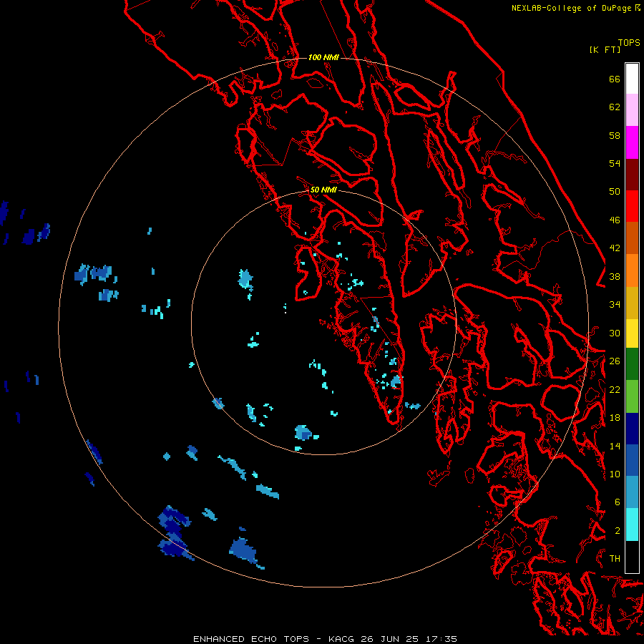Viewport: 644px width, 644px height.
Task: Click the 100 NMI range ring label
Action: pyautogui.click(x=323, y=57)
